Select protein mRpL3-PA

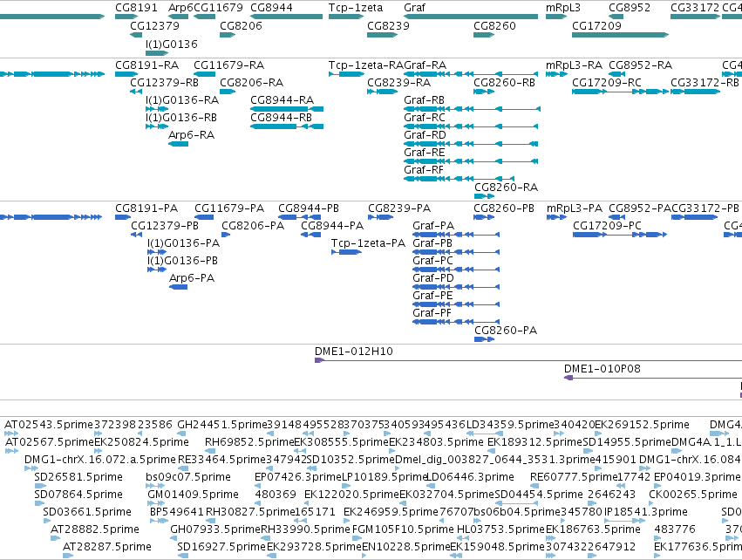(x=556, y=217)
